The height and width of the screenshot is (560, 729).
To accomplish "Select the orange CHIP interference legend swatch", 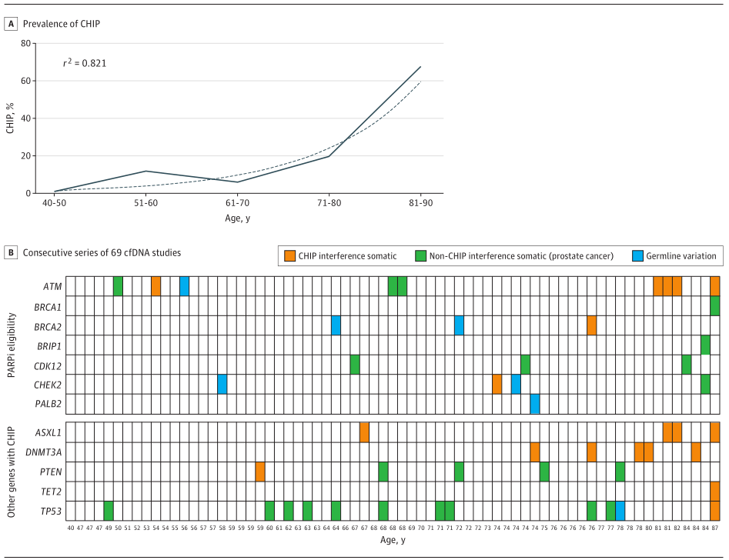I will point(289,256).
